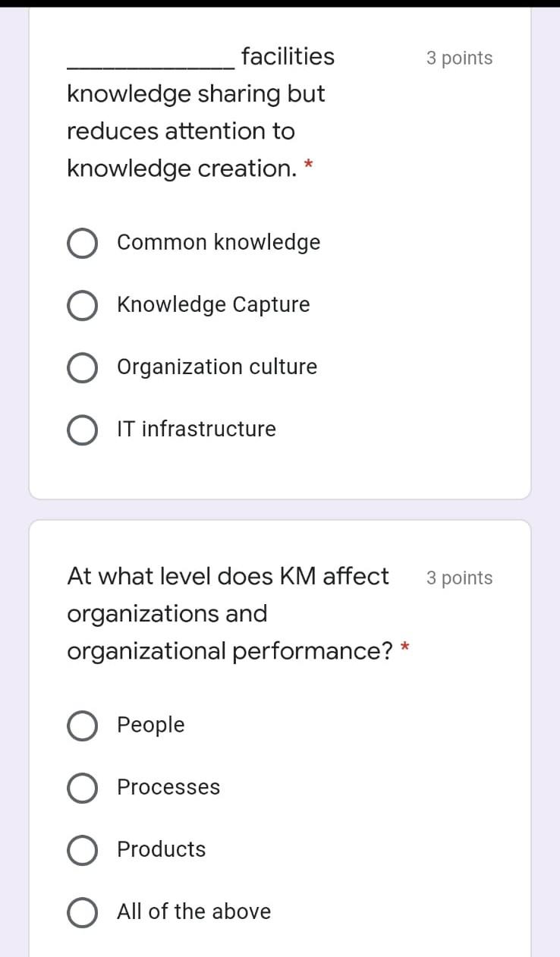Click the Knowledge Capture answer label

tap(212, 304)
